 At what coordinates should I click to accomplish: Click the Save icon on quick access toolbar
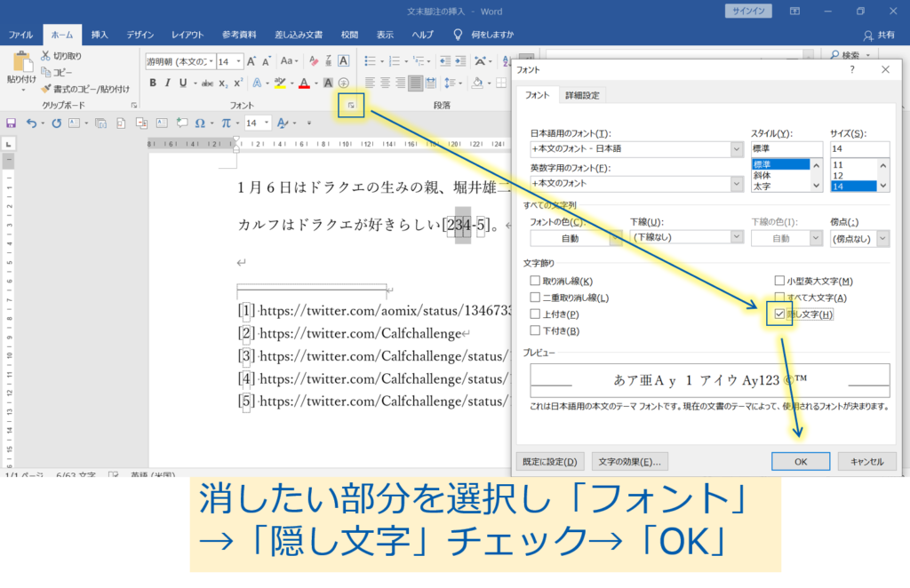tap(11, 123)
